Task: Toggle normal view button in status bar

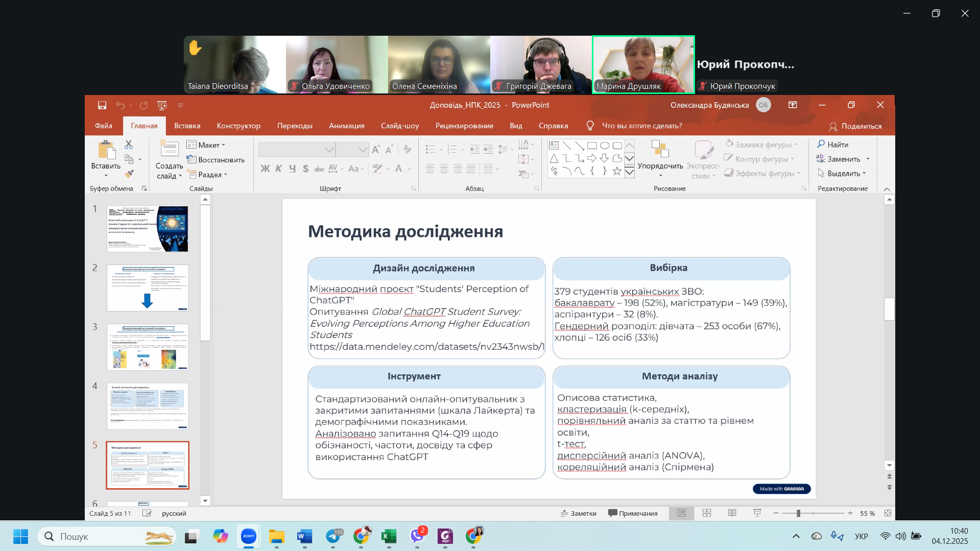Action: tap(681, 513)
